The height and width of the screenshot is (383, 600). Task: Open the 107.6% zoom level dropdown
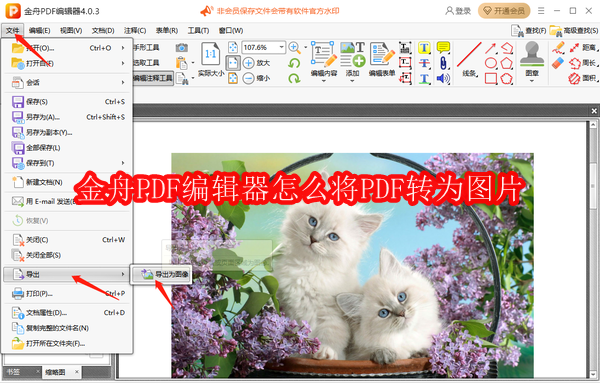[281, 47]
